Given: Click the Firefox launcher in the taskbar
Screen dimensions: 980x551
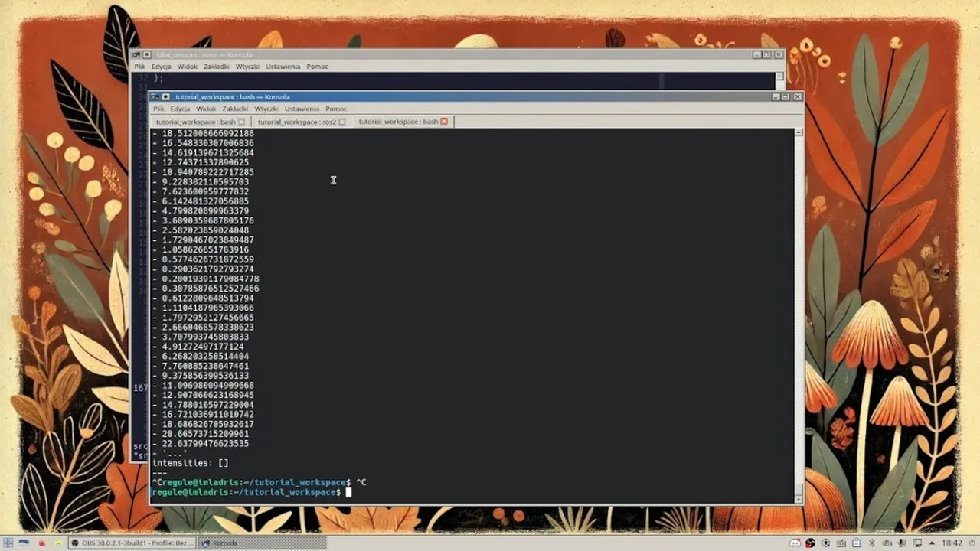Looking at the screenshot, I should pos(41,543).
